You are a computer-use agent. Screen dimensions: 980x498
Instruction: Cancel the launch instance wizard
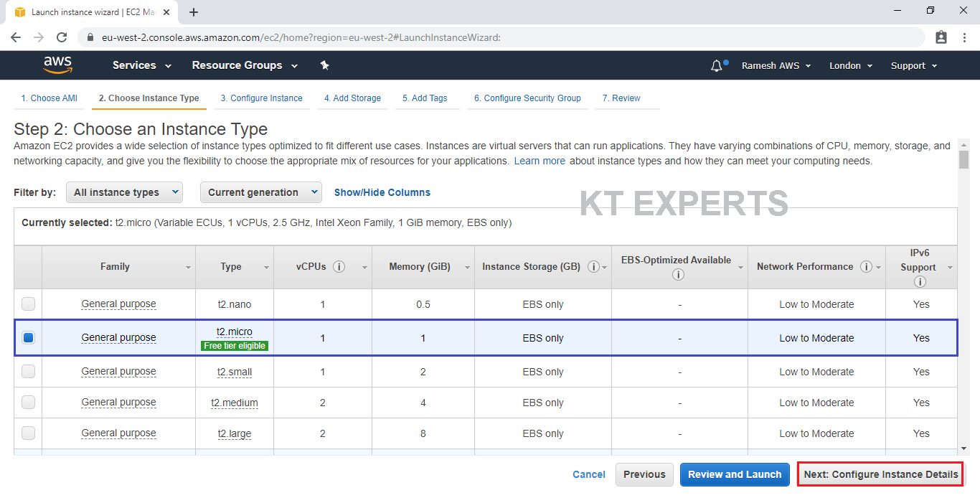(x=589, y=474)
